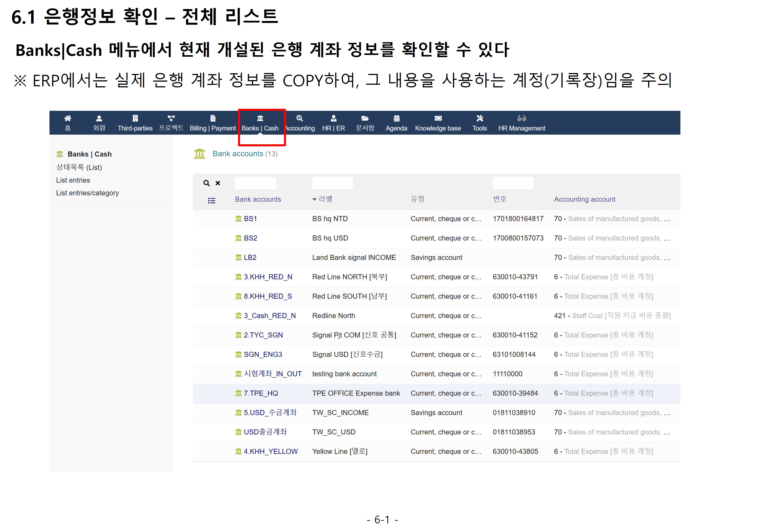This screenshot has height=532, width=761.
Task: Sort the list by the 라벨 column arrow
Action: point(314,199)
